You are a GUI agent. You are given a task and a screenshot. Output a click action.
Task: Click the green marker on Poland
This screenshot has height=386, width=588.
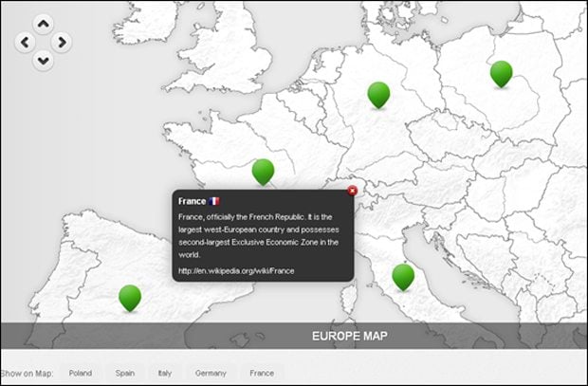coord(501,72)
